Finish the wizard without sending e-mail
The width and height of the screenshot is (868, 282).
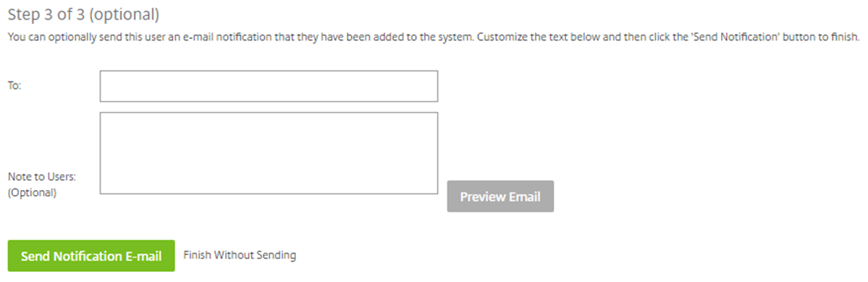[240, 255]
